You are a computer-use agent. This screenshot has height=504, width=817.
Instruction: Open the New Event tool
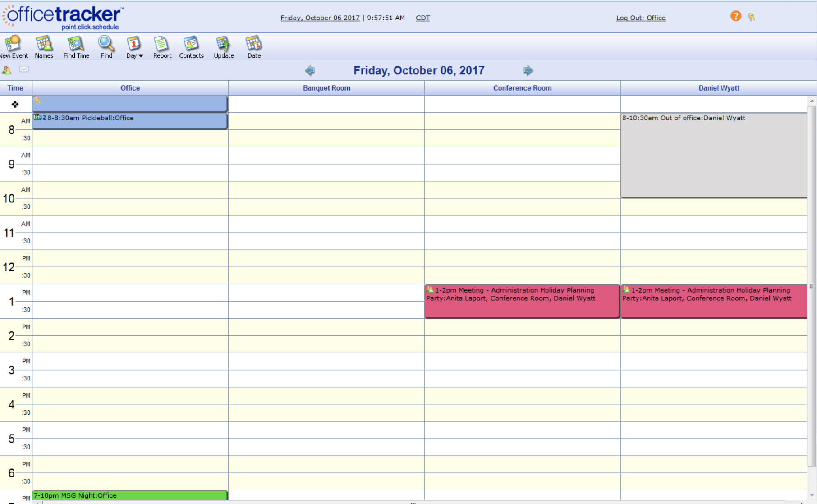click(14, 46)
